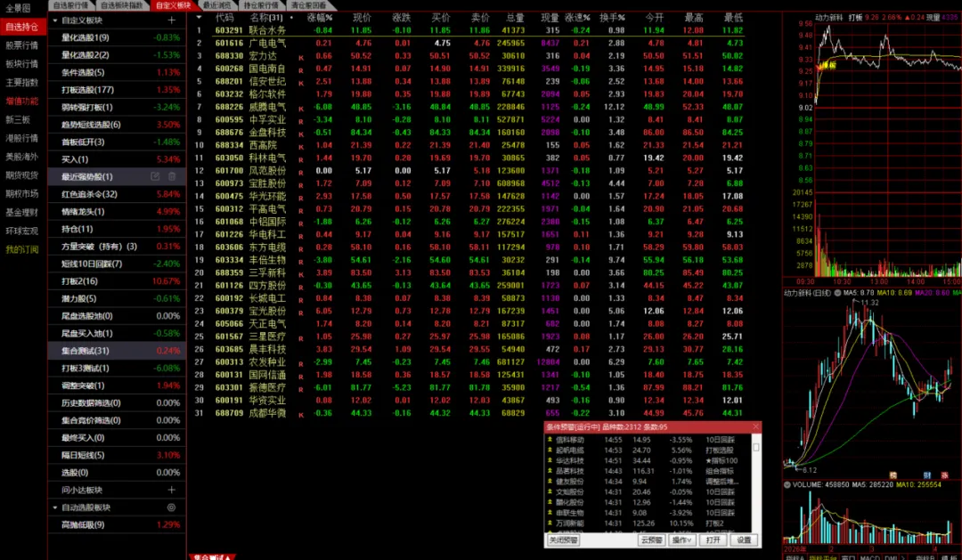
Task: Sort table by 涨幅% column header
Action: tap(319, 18)
